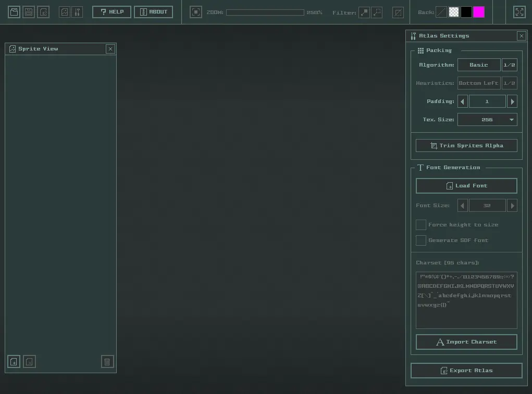
Task: Click the open file folder icon
Action: (x=14, y=12)
